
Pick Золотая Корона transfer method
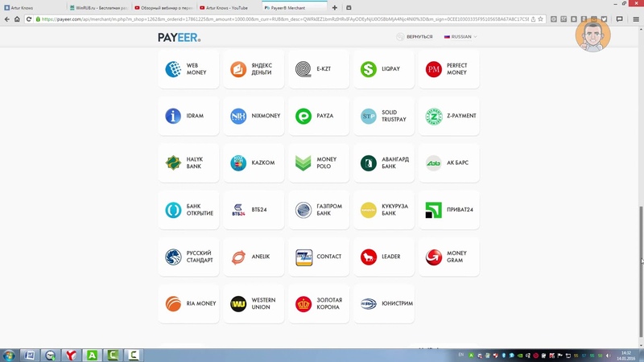[319, 304]
